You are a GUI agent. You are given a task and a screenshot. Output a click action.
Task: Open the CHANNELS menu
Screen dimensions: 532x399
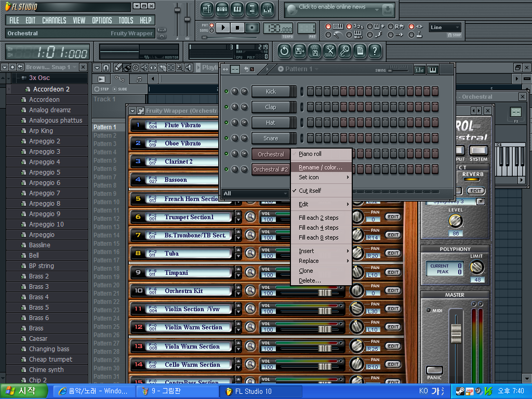[x=54, y=20]
